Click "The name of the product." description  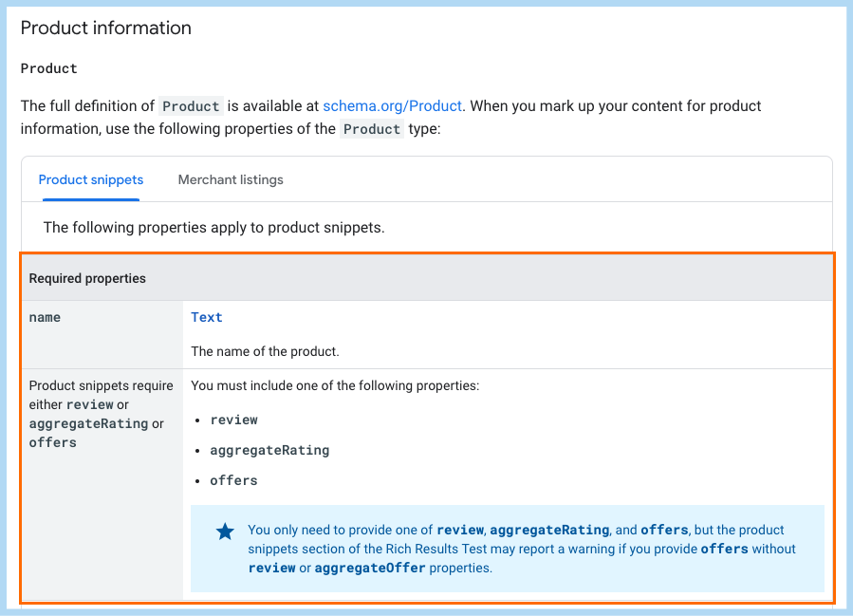coord(265,351)
